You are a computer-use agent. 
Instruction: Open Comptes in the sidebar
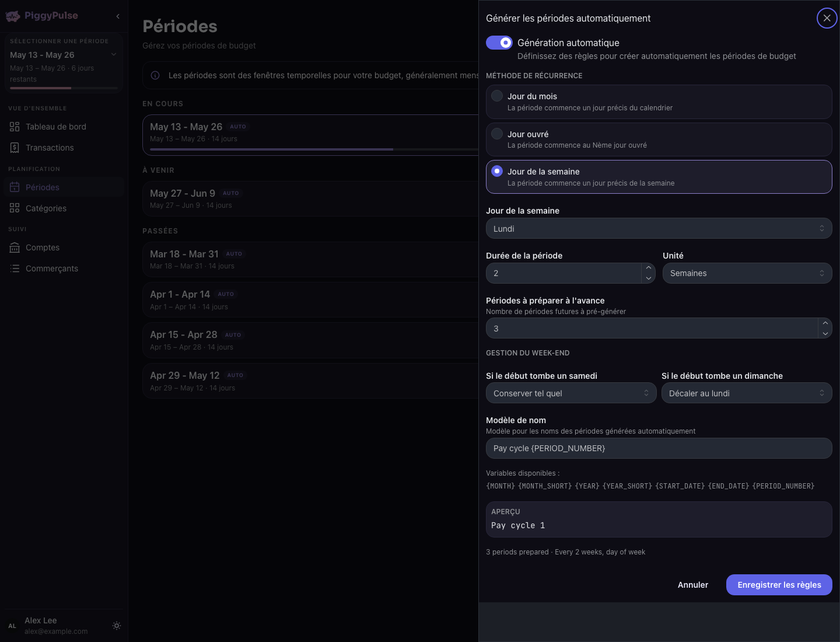point(64,247)
